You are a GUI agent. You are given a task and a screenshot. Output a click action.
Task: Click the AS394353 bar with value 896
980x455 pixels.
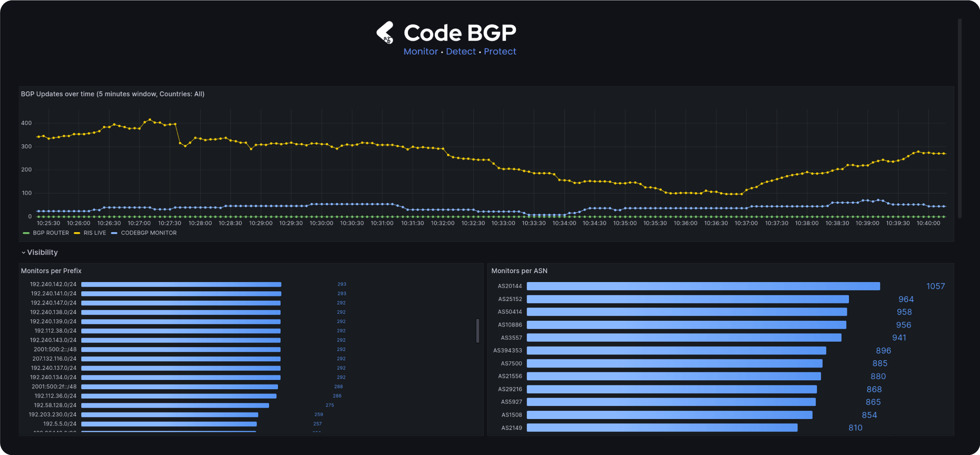coord(676,351)
